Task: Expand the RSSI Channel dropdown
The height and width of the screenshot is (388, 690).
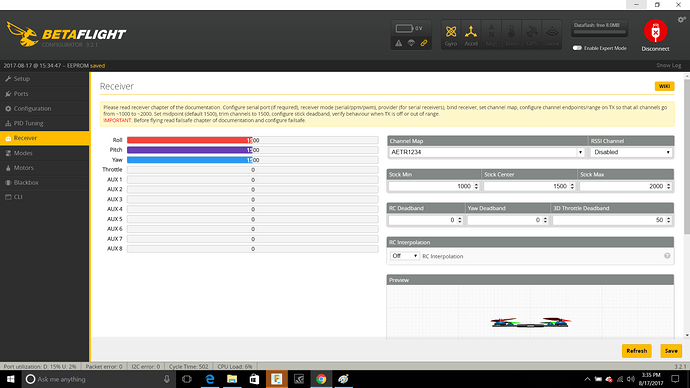Action: (631, 152)
